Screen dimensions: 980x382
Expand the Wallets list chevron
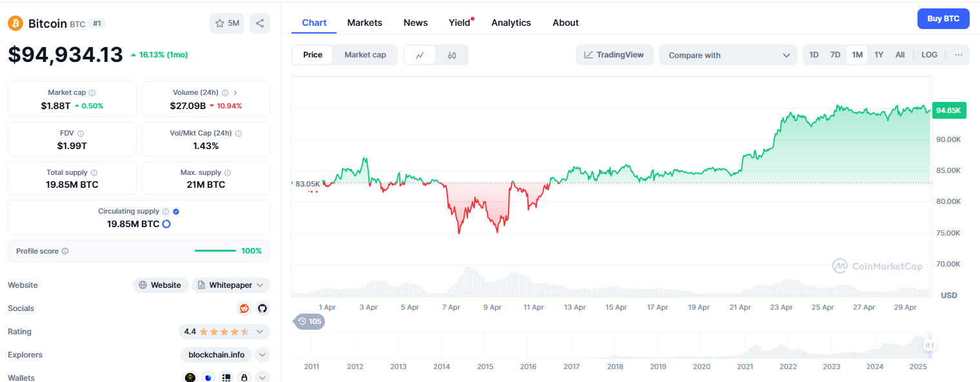click(x=262, y=378)
